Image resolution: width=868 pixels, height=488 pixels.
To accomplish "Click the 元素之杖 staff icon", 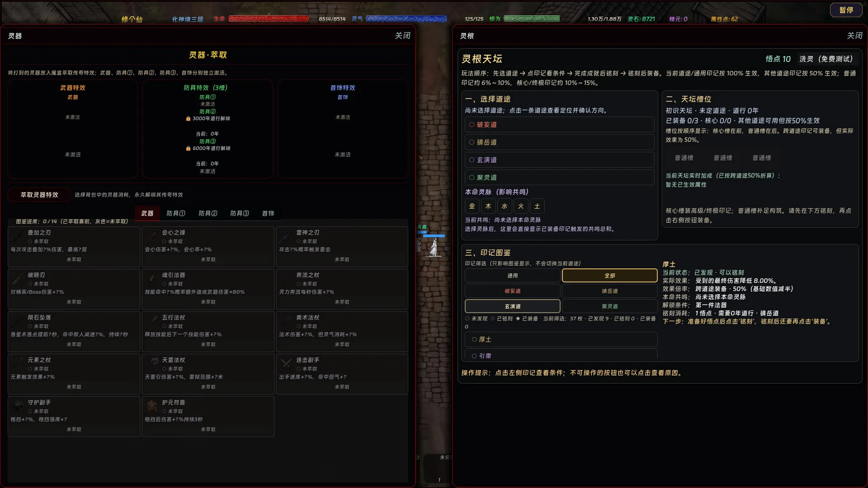I will point(18,364).
